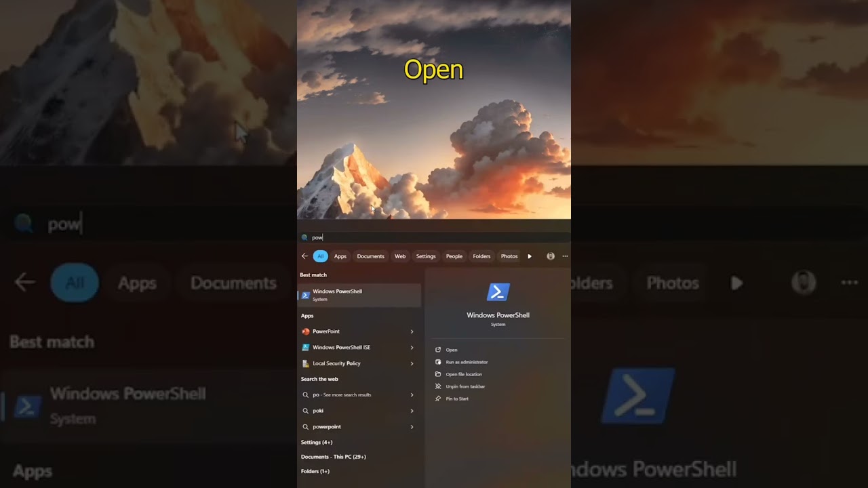Switch to the Web filter tab
Screen dimensions: 868x488
[400, 256]
